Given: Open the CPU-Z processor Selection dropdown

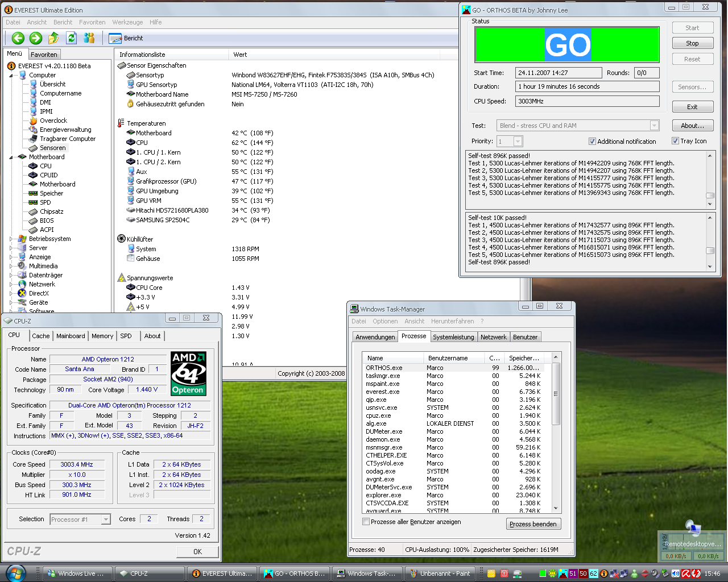Looking at the screenshot, I should [x=106, y=519].
